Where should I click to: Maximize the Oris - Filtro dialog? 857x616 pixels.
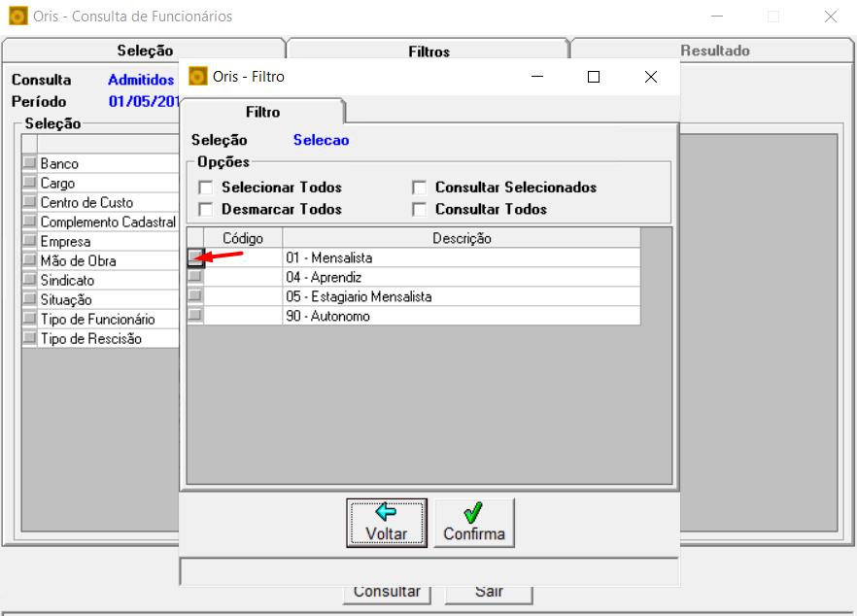coord(594,77)
